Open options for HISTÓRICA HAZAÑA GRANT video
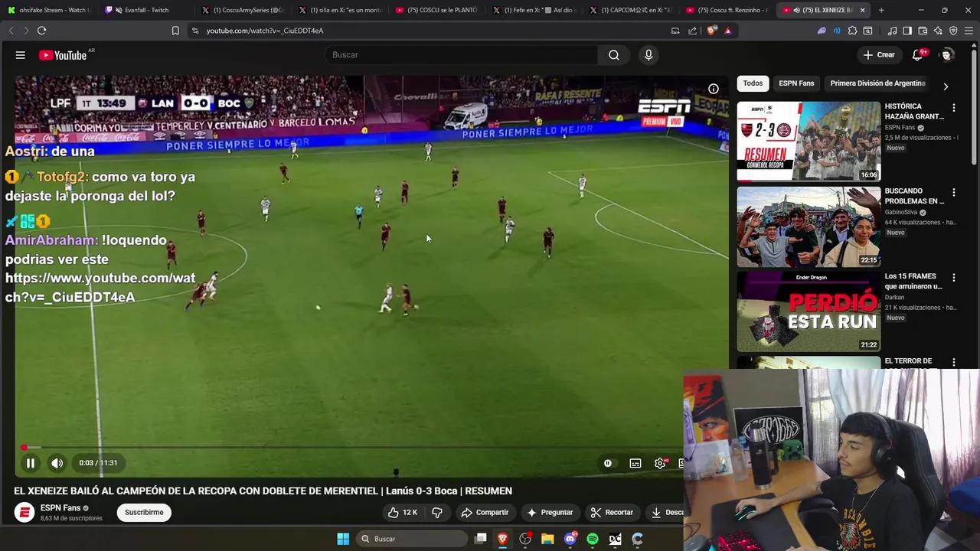Image resolution: width=980 pixels, height=551 pixels. pyautogui.click(x=954, y=108)
